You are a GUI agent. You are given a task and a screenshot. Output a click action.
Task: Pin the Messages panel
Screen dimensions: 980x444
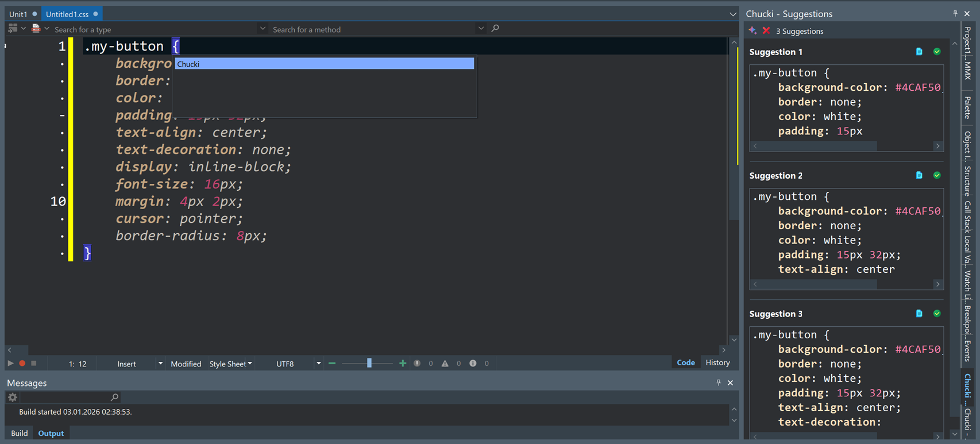[x=719, y=383]
